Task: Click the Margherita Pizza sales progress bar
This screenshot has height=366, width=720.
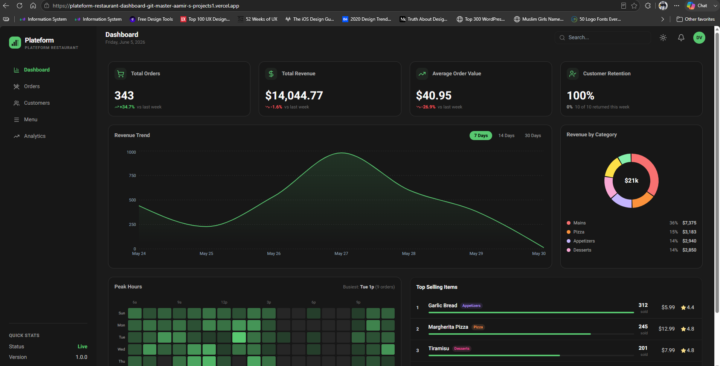Action: point(531,334)
